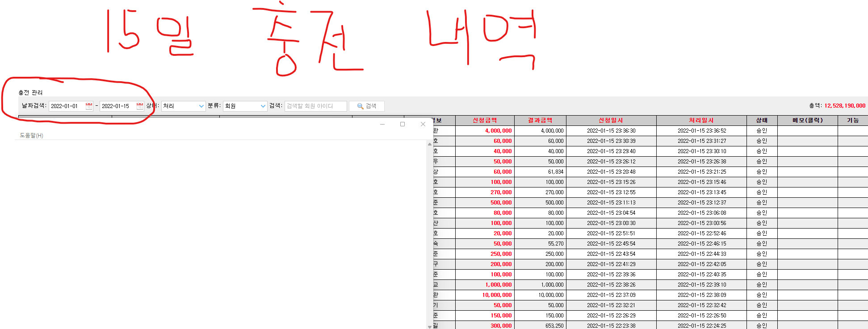Maximize the overlapping blank window
Viewport: 868px width, 329px height.
click(403, 124)
